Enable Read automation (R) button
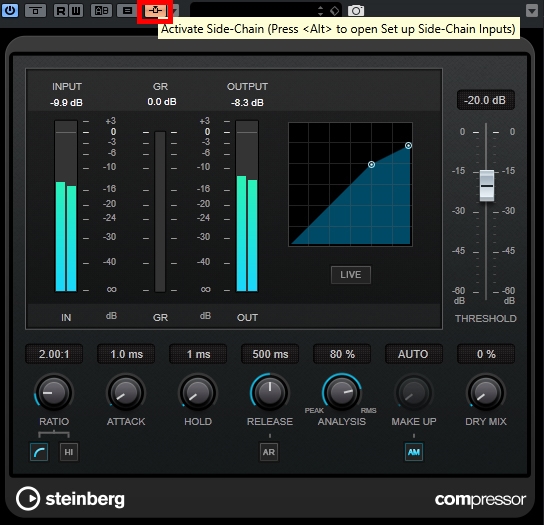Screen dimensions: 544x525 (x=61, y=11)
